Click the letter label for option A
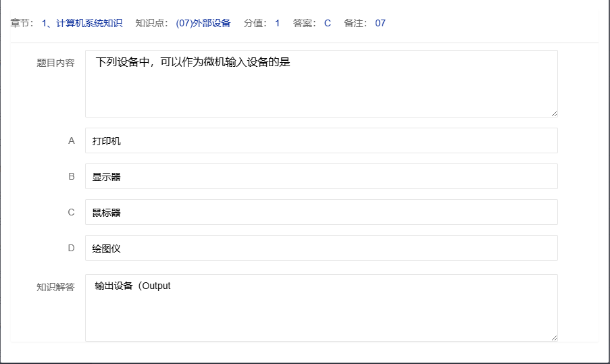 tap(72, 140)
